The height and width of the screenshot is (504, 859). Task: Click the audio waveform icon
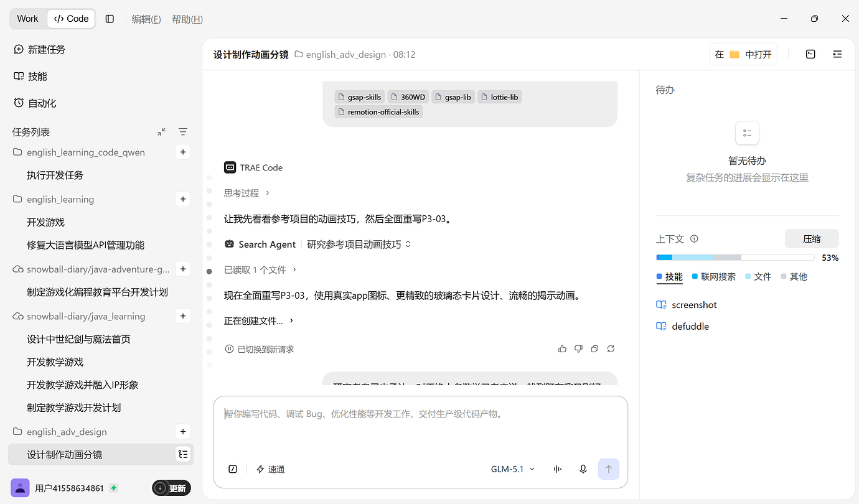coord(557,469)
